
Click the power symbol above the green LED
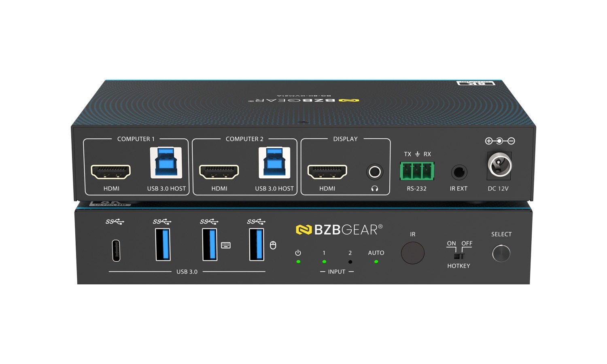[x=298, y=253]
